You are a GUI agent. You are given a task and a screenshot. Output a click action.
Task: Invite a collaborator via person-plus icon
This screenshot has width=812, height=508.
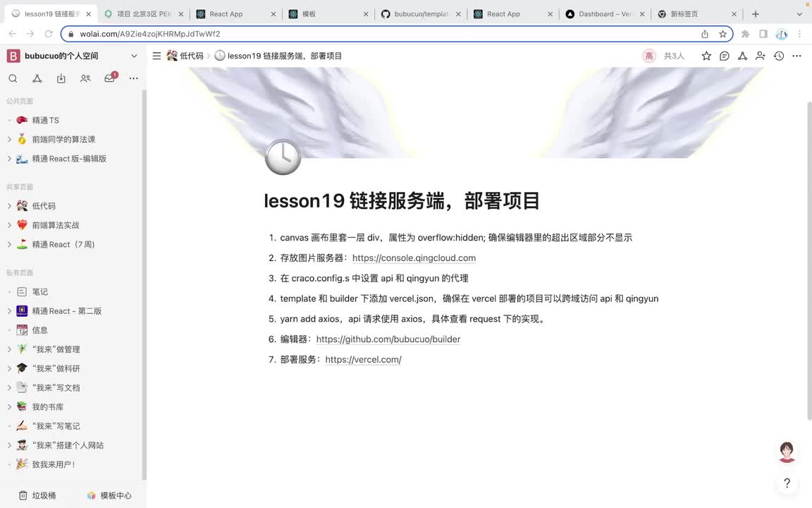(x=761, y=56)
